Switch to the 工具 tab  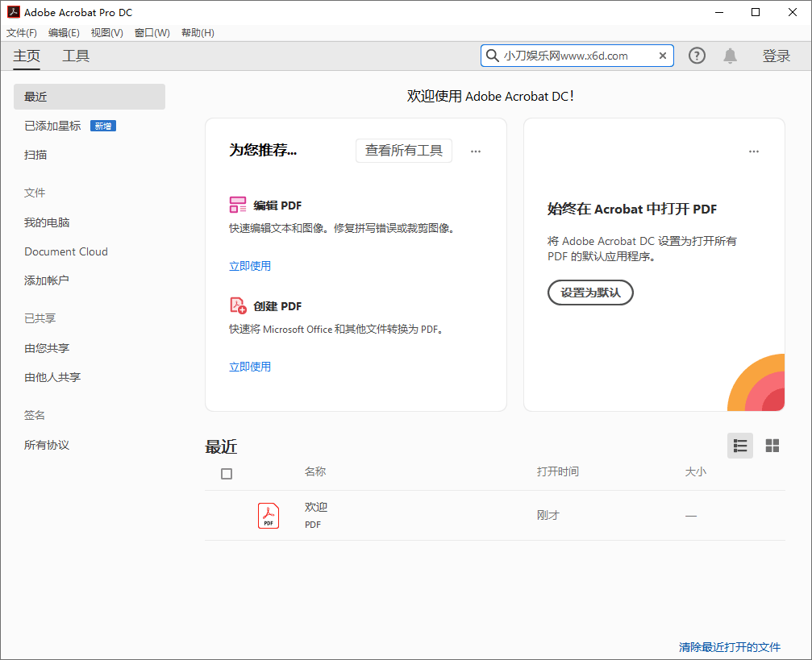click(75, 56)
